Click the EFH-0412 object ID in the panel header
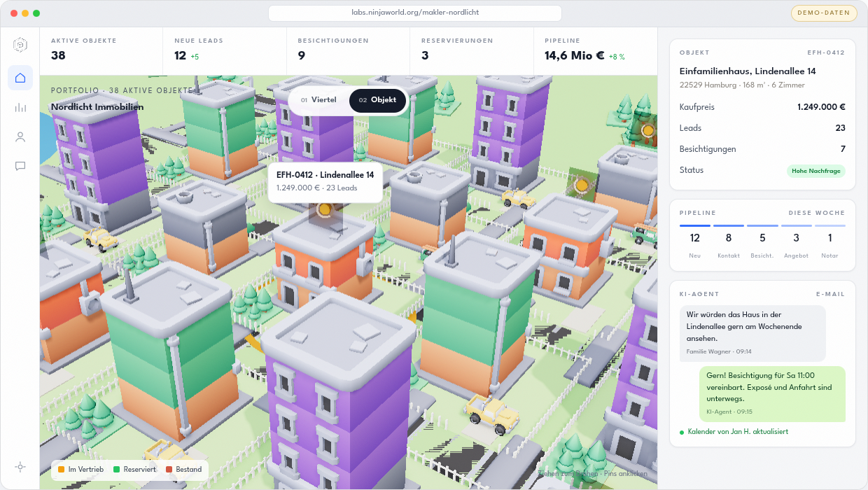 (826, 53)
